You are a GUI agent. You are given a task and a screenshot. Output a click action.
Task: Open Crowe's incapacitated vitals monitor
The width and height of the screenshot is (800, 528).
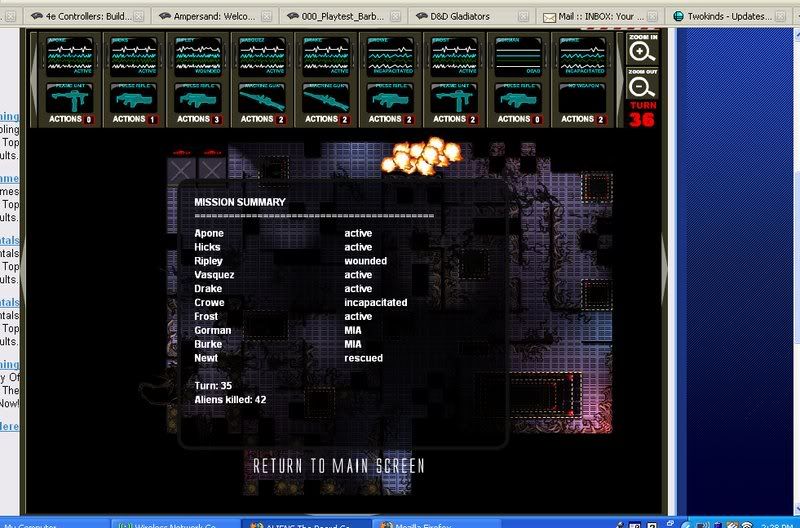[390, 56]
